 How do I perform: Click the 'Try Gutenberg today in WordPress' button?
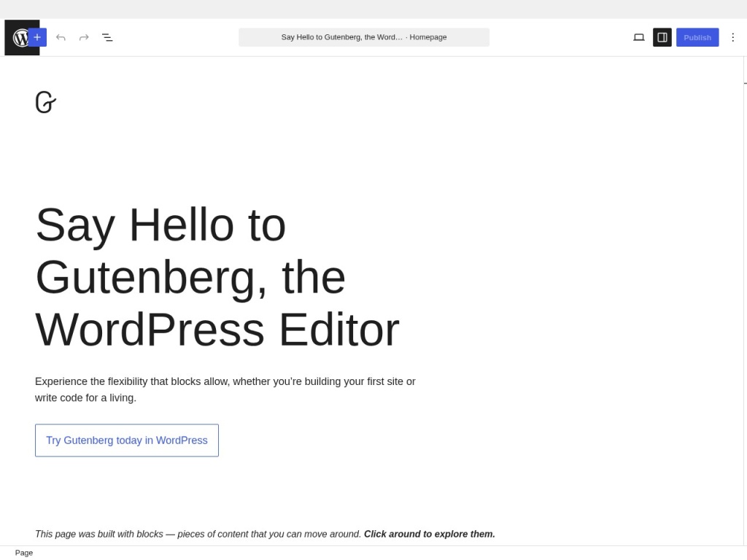(127, 440)
